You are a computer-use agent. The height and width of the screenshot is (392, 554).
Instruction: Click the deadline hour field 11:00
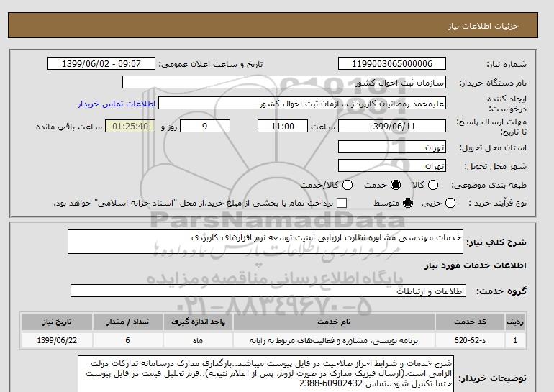point(283,126)
